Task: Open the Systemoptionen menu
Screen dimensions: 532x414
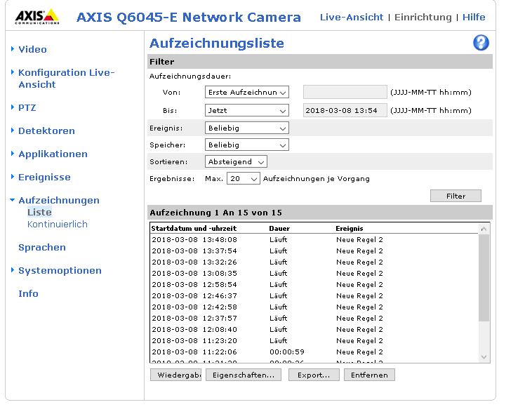Action: (60, 270)
